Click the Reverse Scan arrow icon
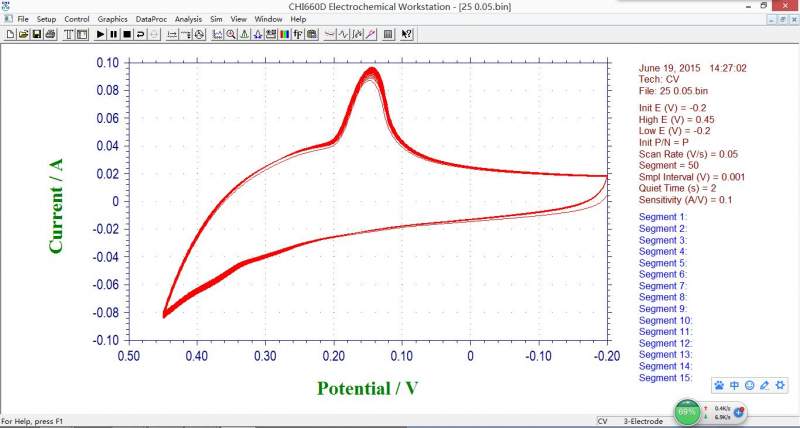800x428 pixels. coord(140,34)
